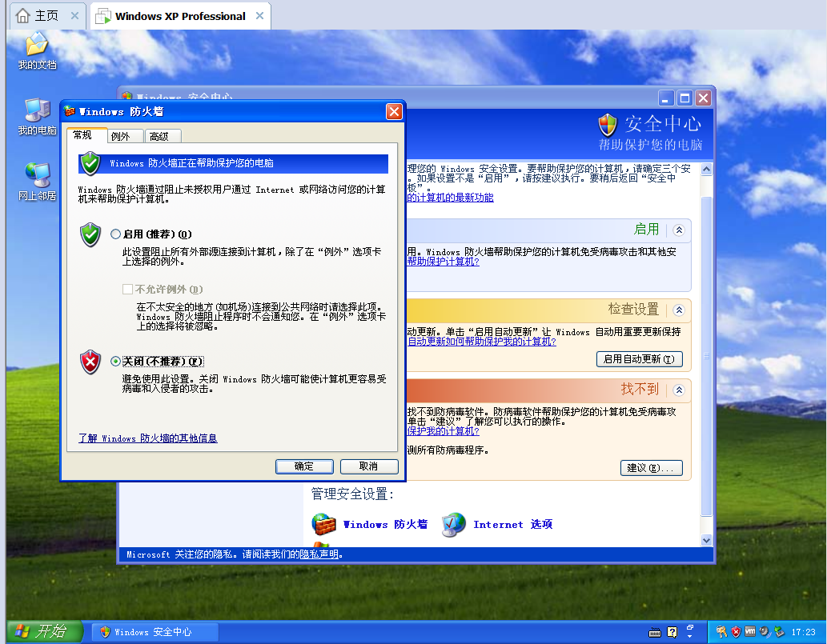
Task: Select the Windows XP Professional tab
Action: (x=180, y=16)
